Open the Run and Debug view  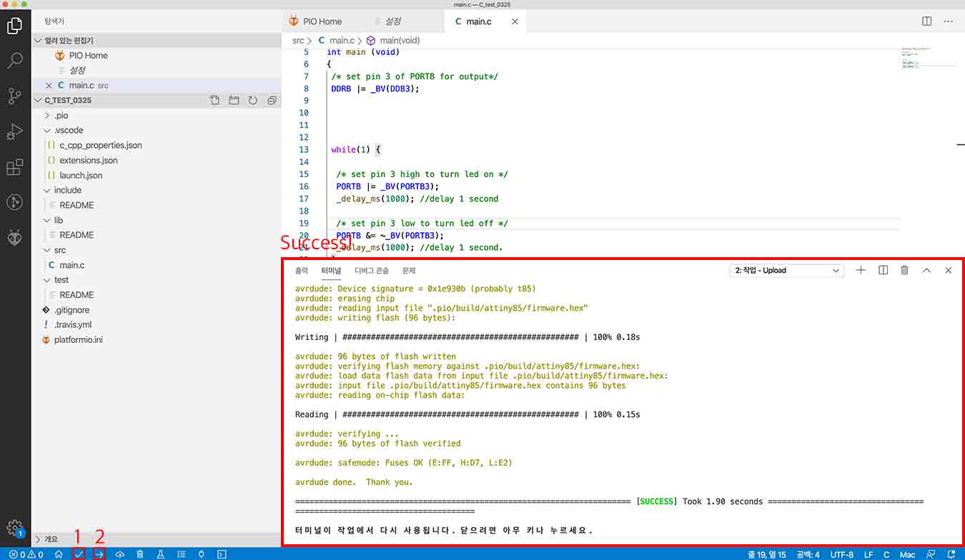tap(14, 132)
